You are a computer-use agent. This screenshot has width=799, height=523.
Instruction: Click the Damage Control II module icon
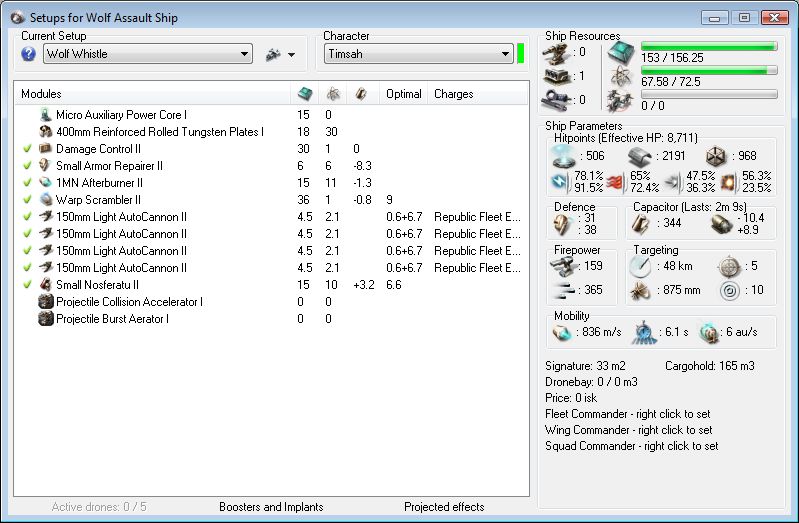(x=46, y=149)
